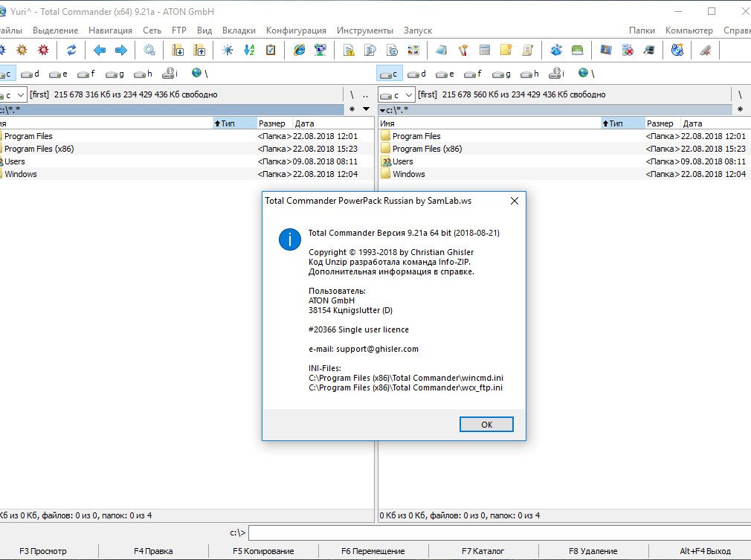The image size is (751, 560).
Task: Click the command line input field
Action: (500, 532)
